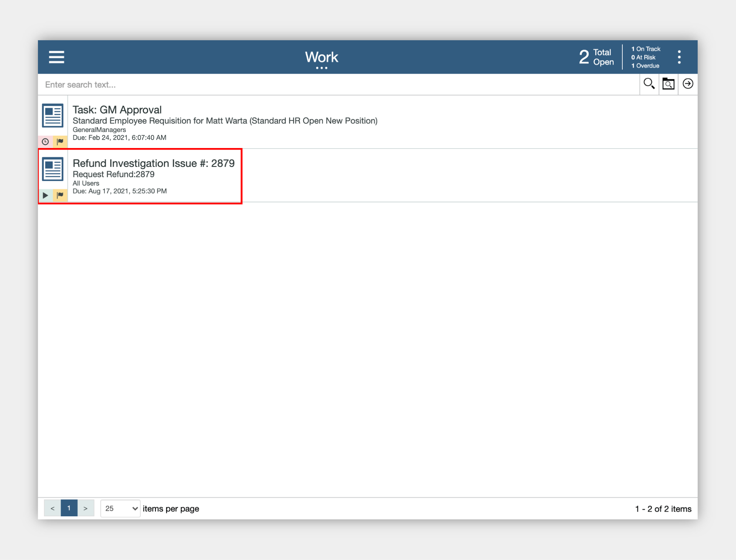Screen dimensions: 736x560
Task: Click the All Users label
Action: [86, 183]
